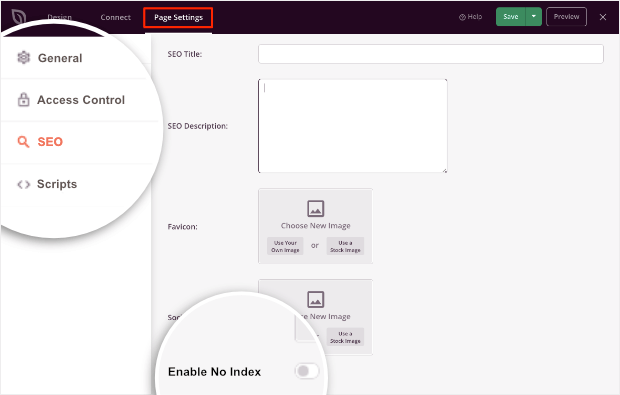Toggle the Enable No Index switch
The image size is (620, 395).
(x=306, y=371)
